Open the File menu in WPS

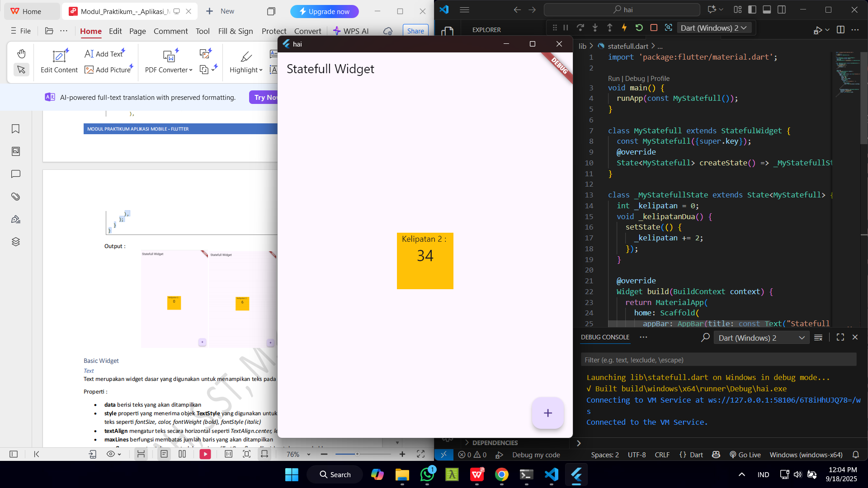click(21, 31)
